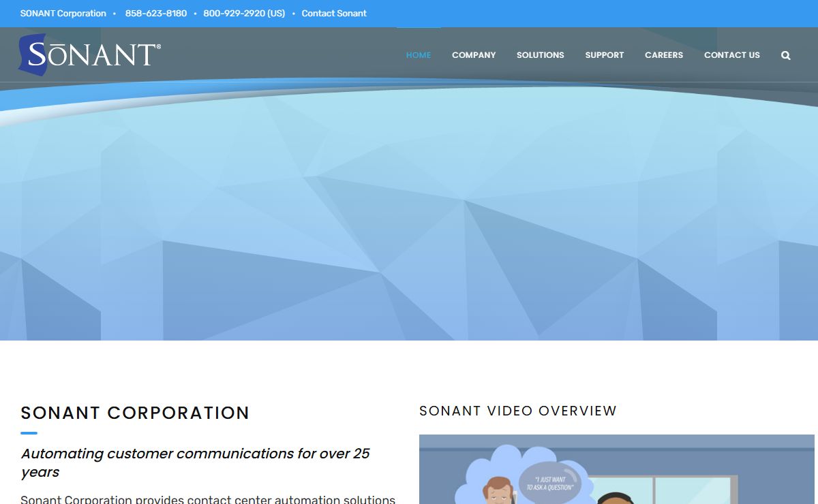Go to the HOME menu item
Image resolution: width=818 pixels, height=504 pixels.
point(419,55)
